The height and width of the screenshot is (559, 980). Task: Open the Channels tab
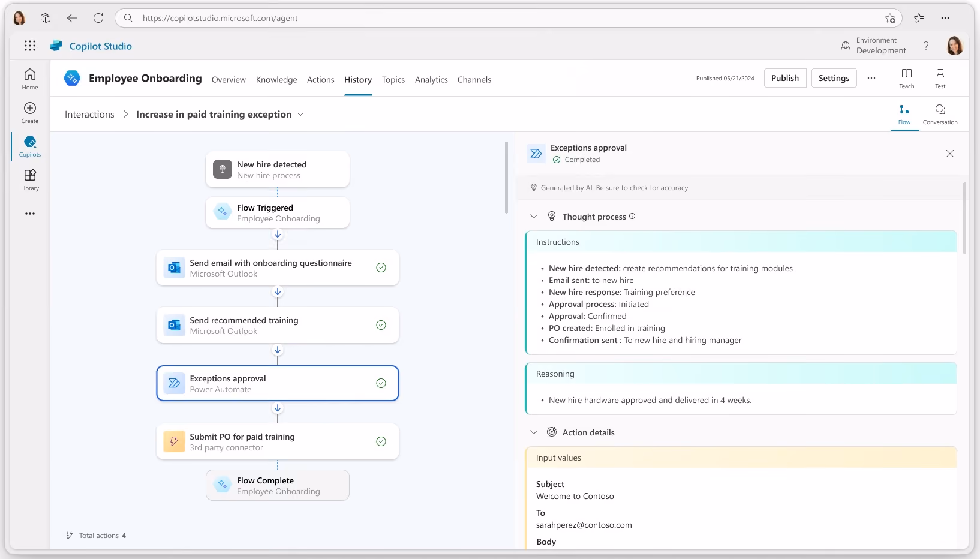(x=474, y=80)
